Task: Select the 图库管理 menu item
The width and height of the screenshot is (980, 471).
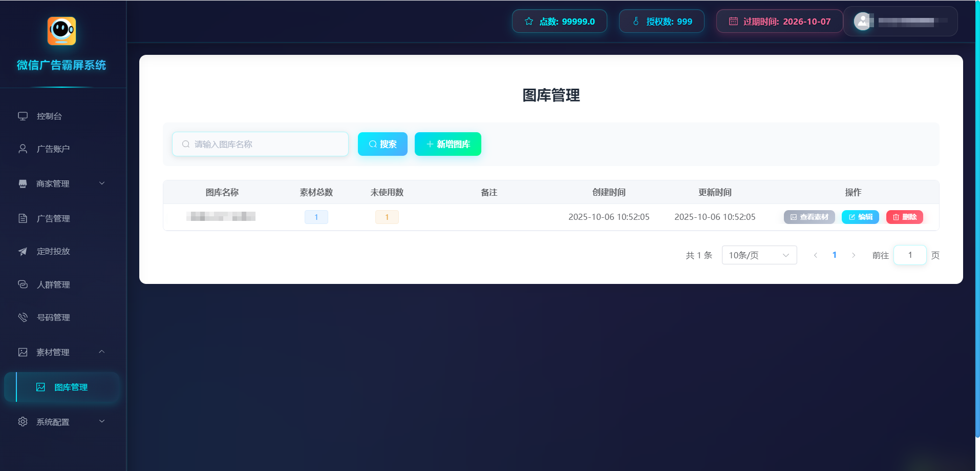Action: (71, 387)
